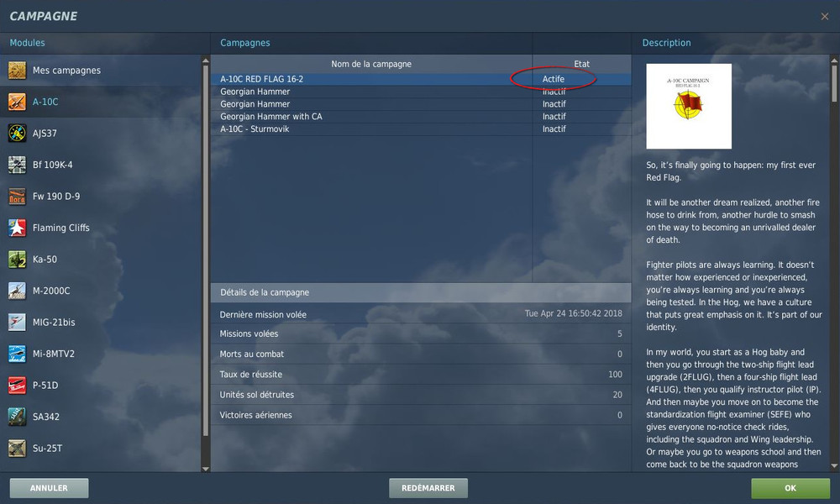840x504 pixels.
Task: Click the Modules panel title
Action: pyautogui.click(x=28, y=43)
